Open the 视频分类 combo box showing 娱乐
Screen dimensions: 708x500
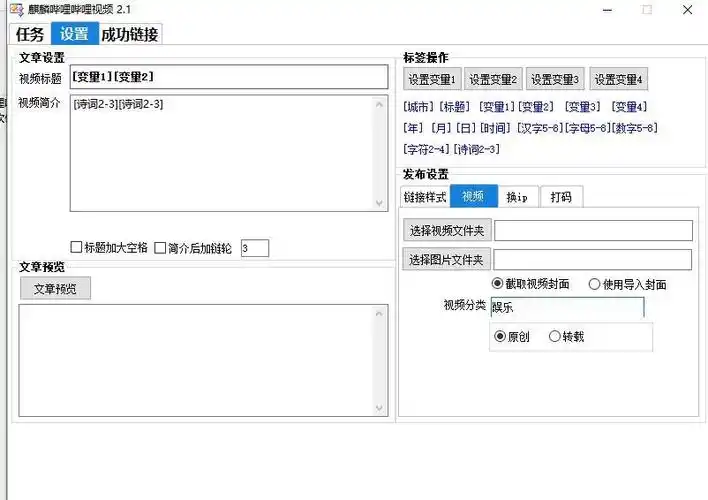click(567, 308)
